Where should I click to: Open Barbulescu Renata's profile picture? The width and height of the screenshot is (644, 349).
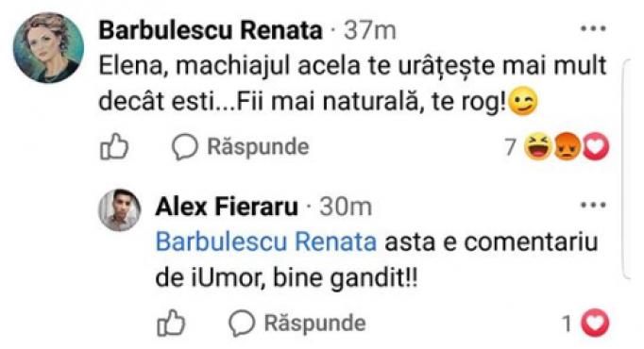[48, 47]
